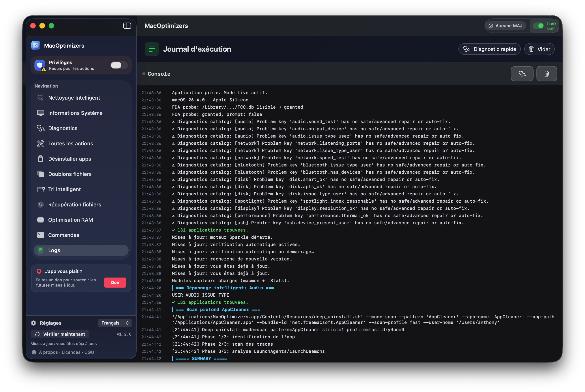The image size is (585, 392).
Task: Click the sidebar toggle icon in title bar
Action: (x=127, y=26)
